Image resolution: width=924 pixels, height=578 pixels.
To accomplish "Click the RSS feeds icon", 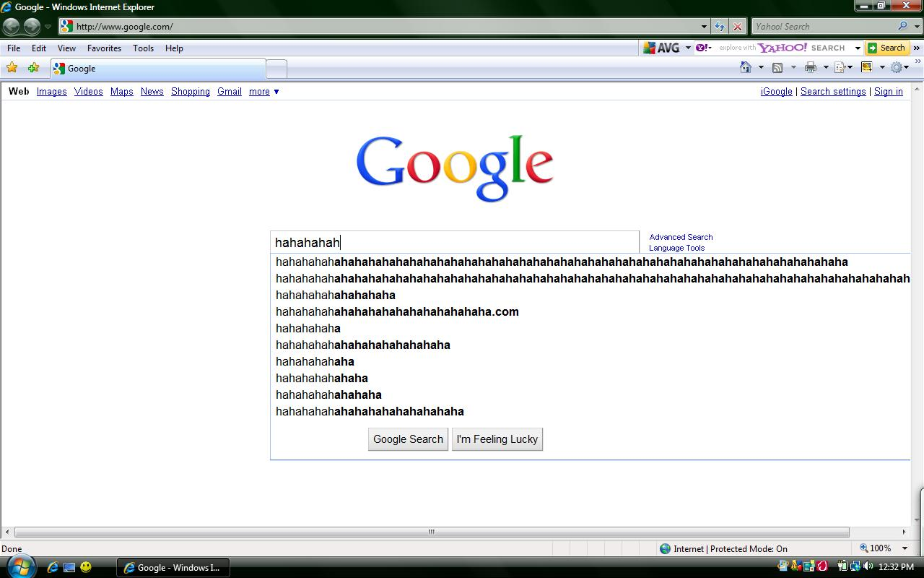I will [777, 67].
